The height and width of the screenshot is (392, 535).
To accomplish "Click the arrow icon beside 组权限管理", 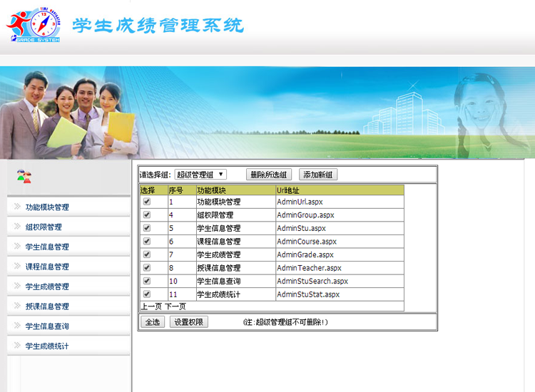I will click(17, 226).
